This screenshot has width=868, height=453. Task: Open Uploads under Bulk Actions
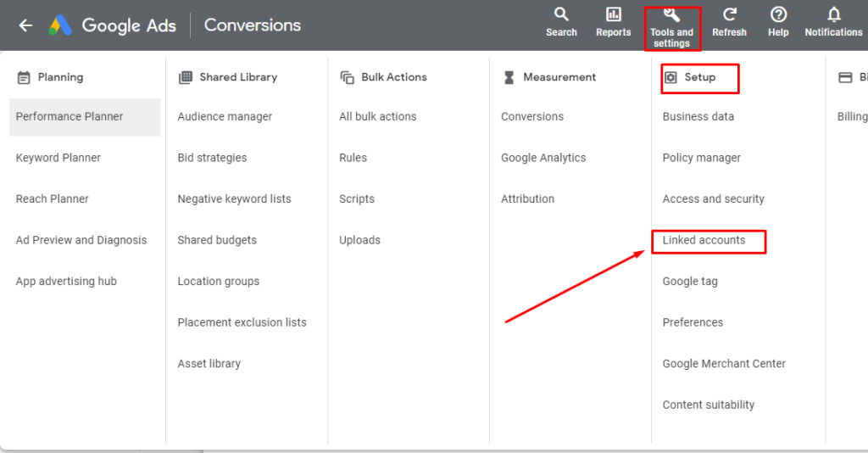pyautogui.click(x=359, y=240)
